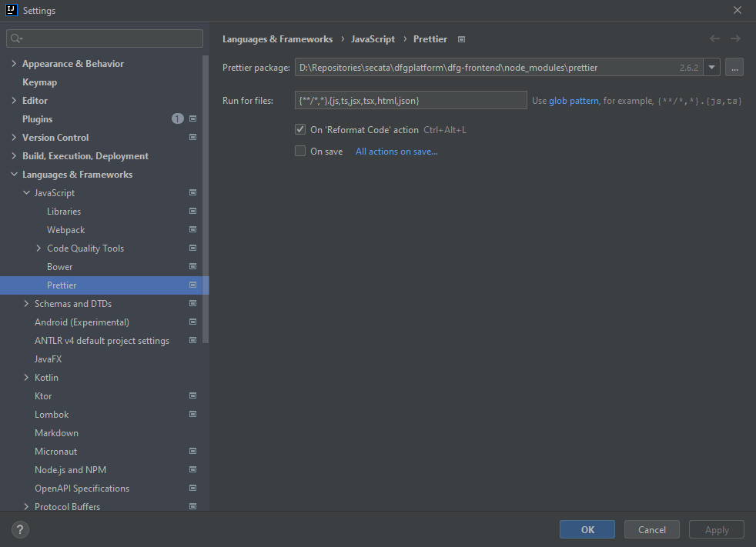
Task: Click the Apply button
Action: coord(717,529)
